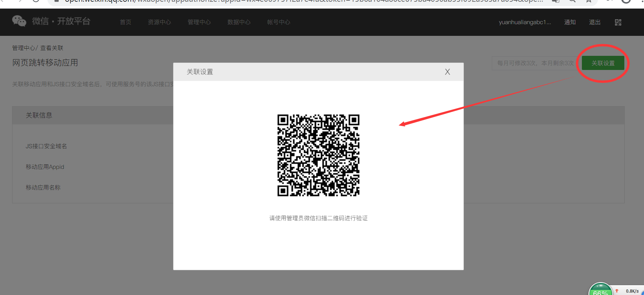The width and height of the screenshot is (644, 295).
Task: Click the 关联设置 dialog title
Action: 200,72
